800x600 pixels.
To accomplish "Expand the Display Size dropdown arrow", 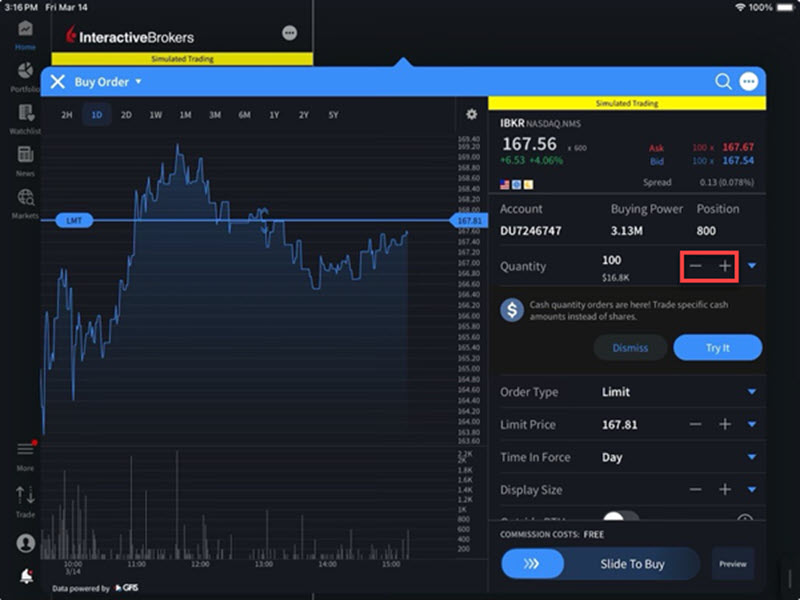I will point(752,489).
